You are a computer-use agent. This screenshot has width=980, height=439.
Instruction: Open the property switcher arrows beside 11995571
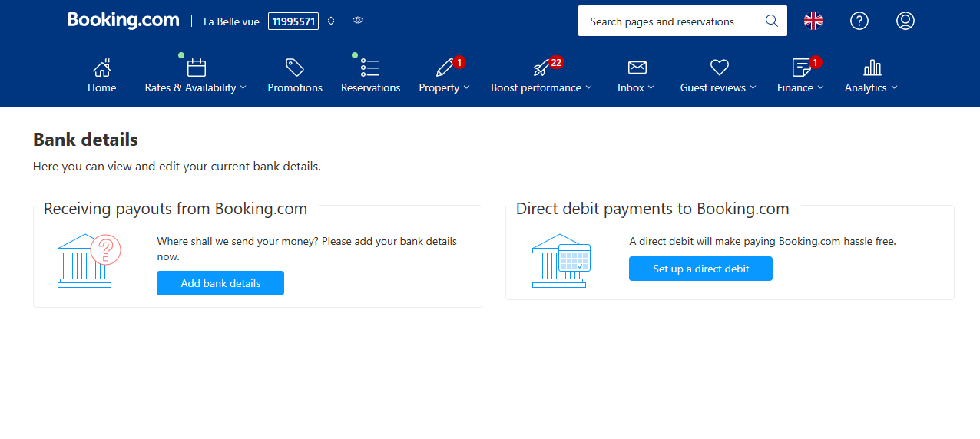pos(331,21)
